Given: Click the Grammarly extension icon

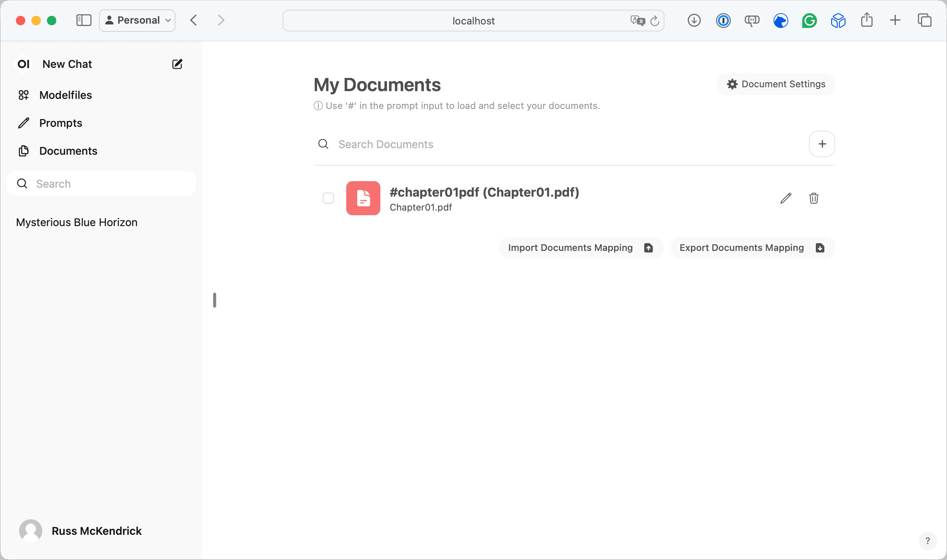Looking at the screenshot, I should coord(809,20).
